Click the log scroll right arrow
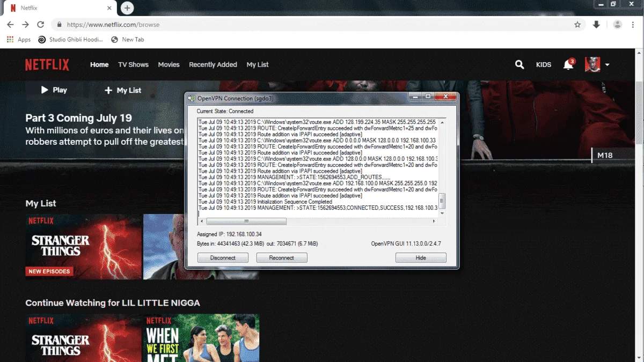Screen dimensions: 644x362 pos(435,221)
